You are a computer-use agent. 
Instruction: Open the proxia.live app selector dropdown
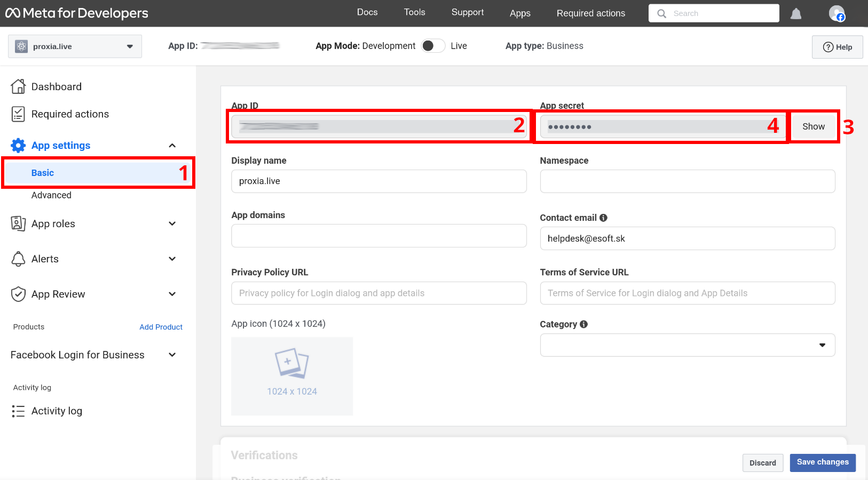pos(75,46)
